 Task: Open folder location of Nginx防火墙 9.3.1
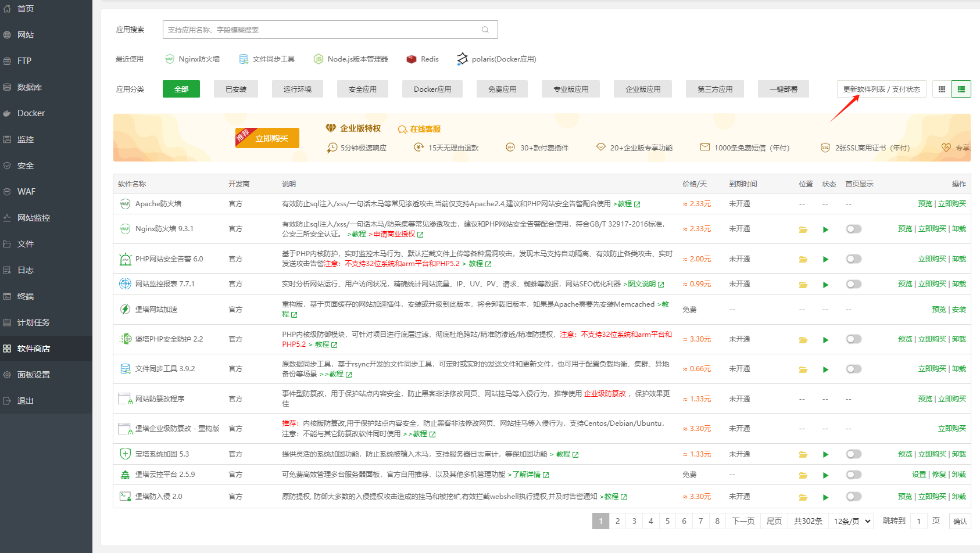[x=803, y=229]
